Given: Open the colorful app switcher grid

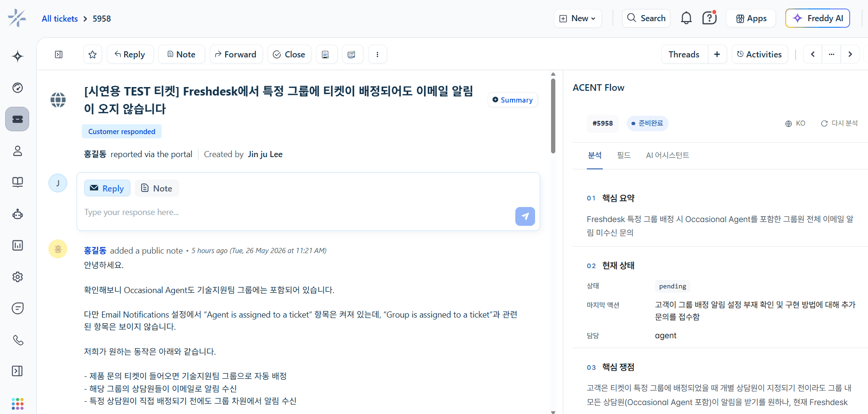Looking at the screenshot, I should pos(17,404).
